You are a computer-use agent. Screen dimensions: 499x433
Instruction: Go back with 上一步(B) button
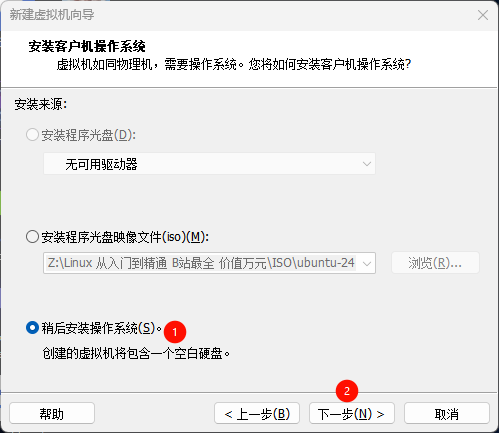(x=257, y=414)
